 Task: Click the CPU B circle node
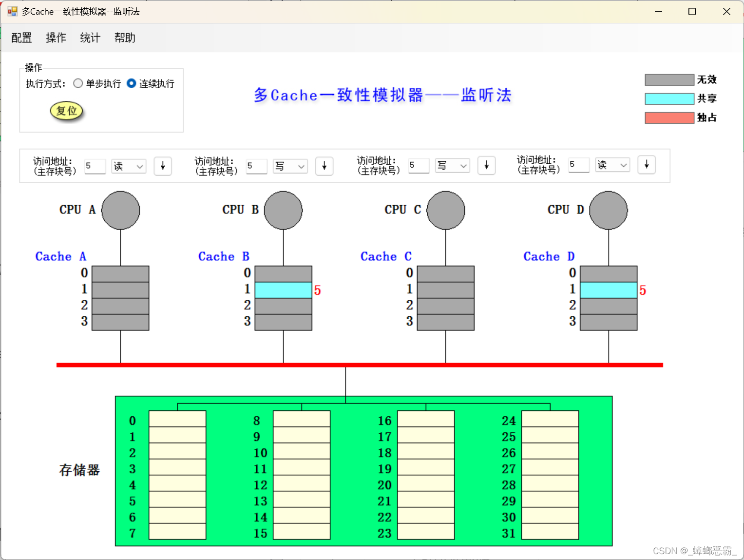pos(283,210)
